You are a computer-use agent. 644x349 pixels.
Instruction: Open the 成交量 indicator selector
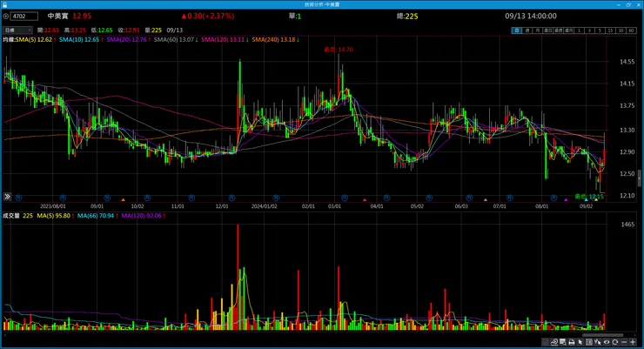[x=10, y=216]
